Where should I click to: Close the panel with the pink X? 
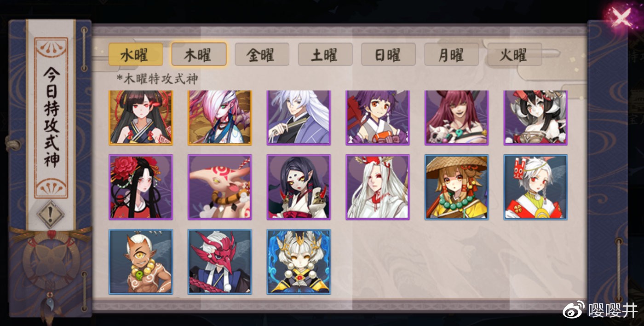coord(621,19)
